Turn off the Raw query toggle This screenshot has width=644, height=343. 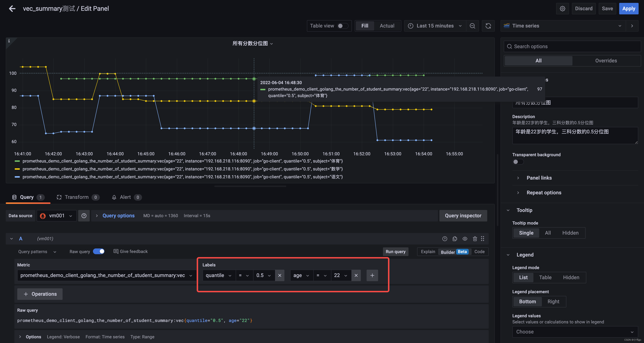click(x=99, y=251)
